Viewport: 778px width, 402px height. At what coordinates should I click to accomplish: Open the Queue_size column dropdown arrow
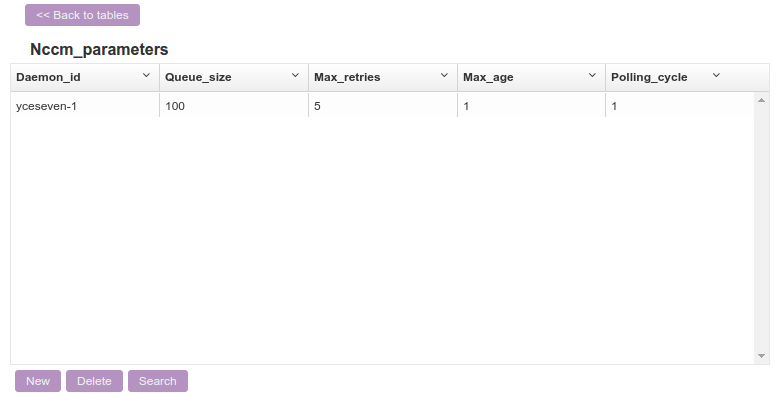point(295,76)
